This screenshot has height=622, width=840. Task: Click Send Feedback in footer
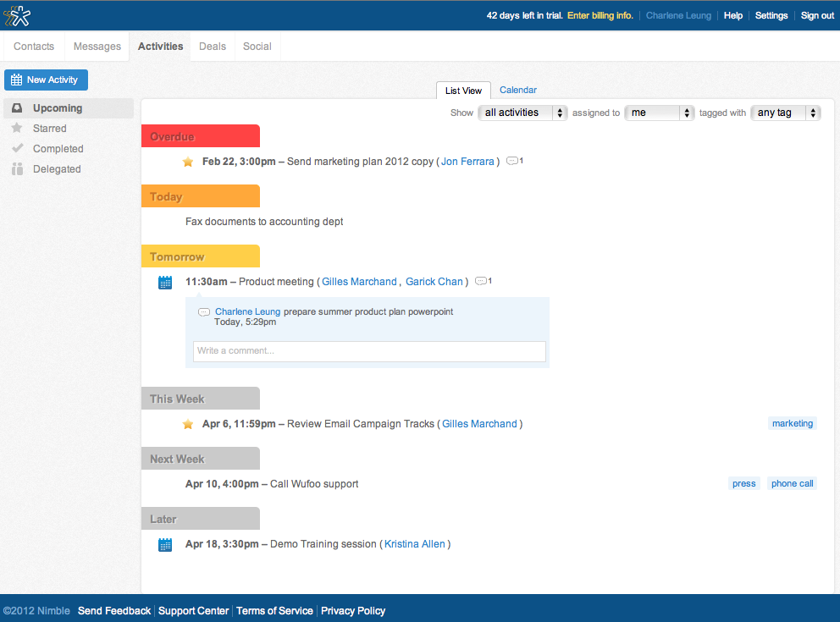coord(114,611)
